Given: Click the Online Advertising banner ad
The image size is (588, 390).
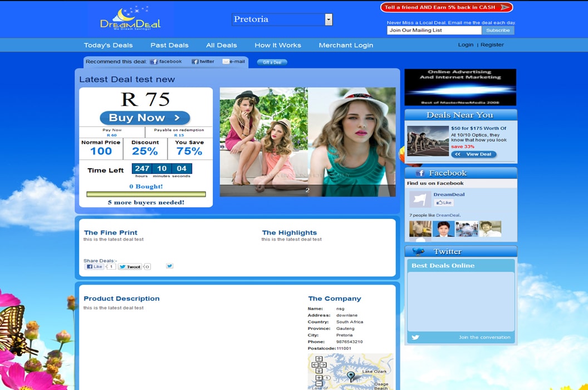Looking at the screenshot, I should (x=460, y=87).
